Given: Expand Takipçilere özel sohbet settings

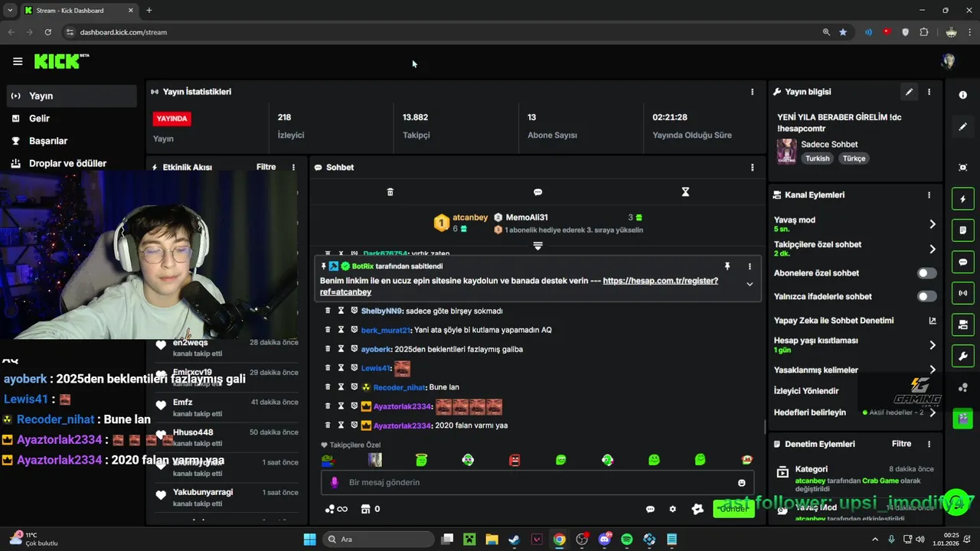Looking at the screenshot, I should coord(933,249).
